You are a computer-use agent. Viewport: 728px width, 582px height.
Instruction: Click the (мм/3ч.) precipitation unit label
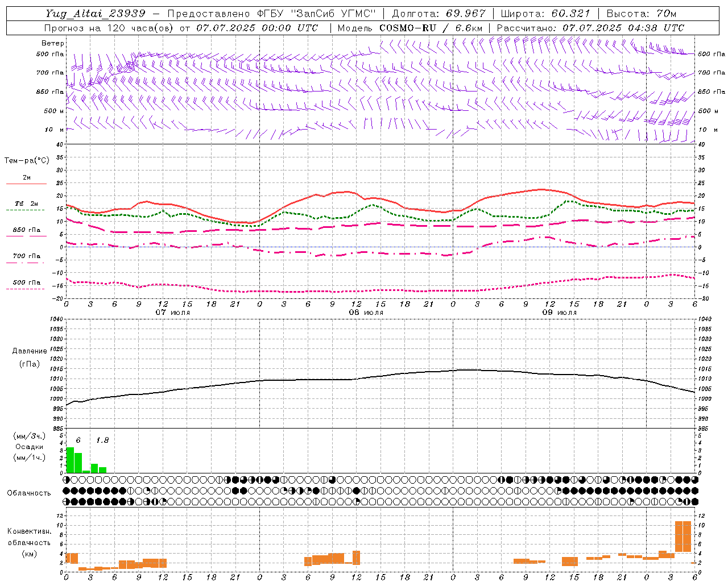coord(30,436)
